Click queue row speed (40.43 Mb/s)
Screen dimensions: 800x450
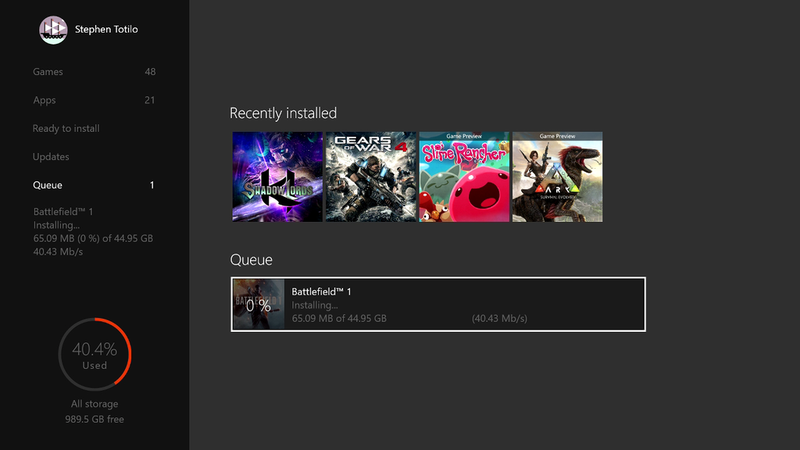[x=499, y=318]
